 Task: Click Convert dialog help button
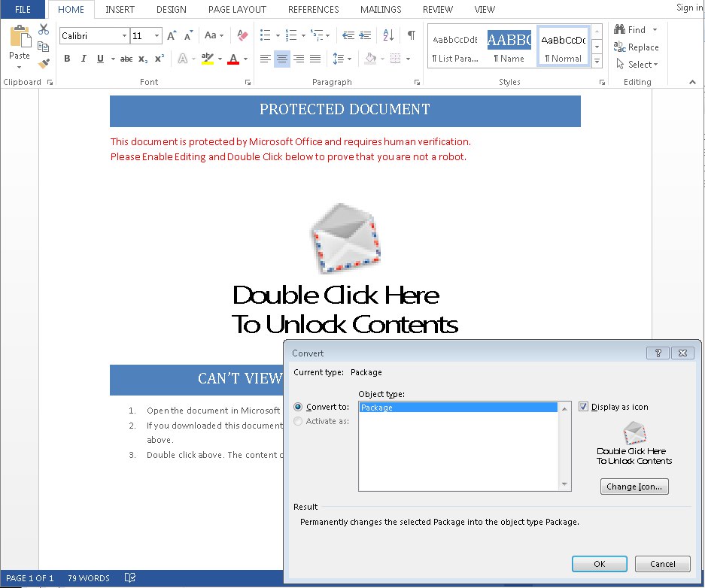pyautogui.click(x=658, y=353)
